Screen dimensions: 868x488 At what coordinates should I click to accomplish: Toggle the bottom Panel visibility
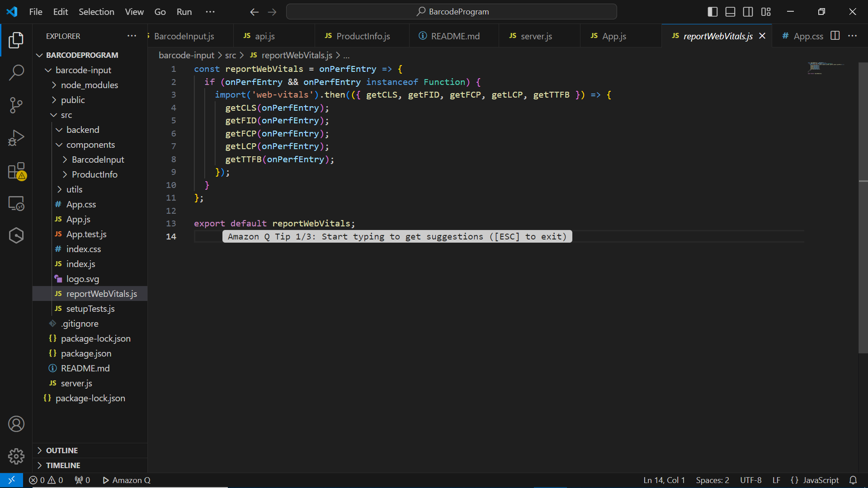730,12
